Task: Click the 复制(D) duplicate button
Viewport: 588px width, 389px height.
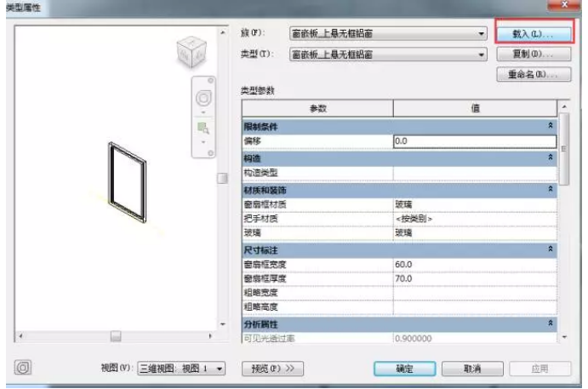Action: (534, 54)
